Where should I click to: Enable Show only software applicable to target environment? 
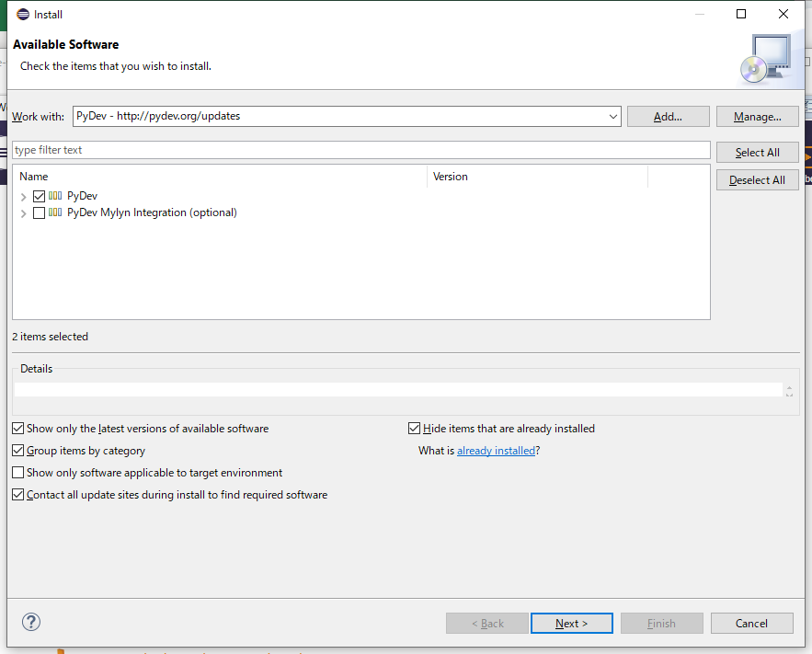(x=18, y=473)
